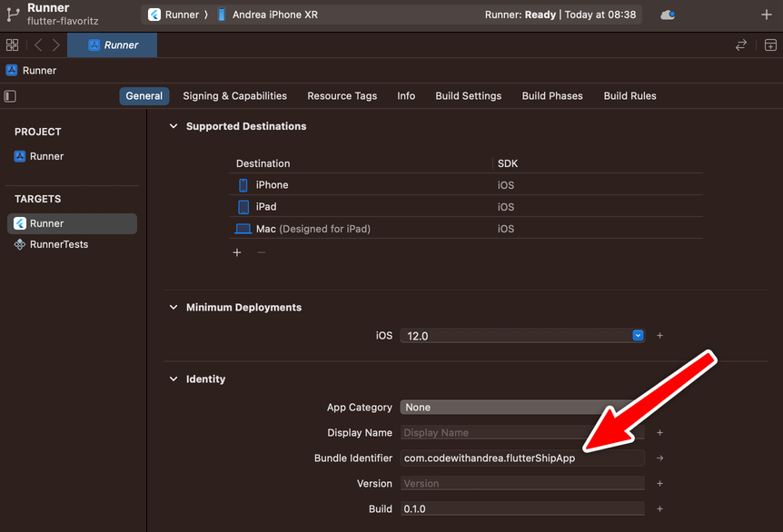Click the SDK column header

click(508, 163)
